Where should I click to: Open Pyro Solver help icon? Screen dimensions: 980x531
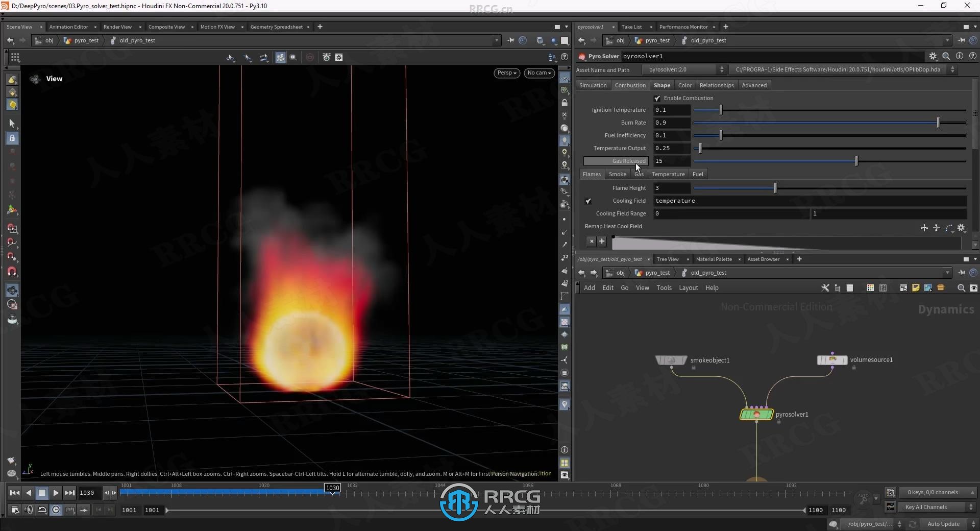click(x=973, y=56)
